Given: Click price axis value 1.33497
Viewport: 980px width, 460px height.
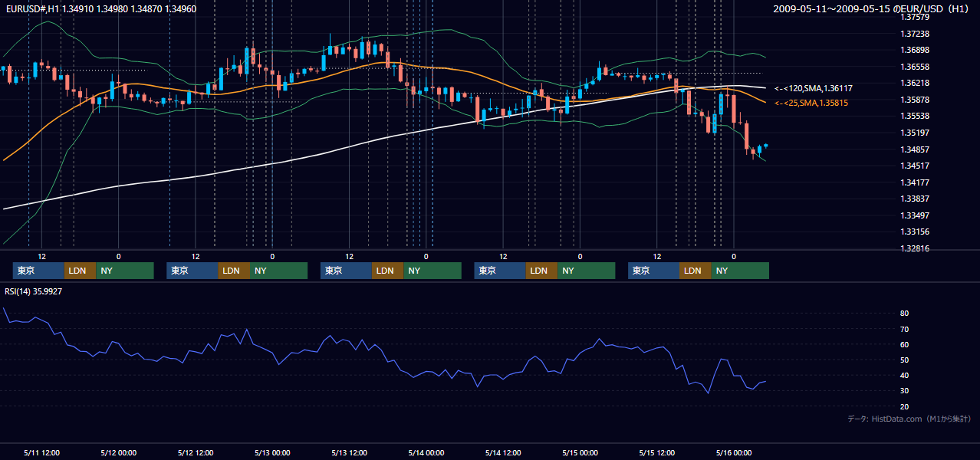Looking at the screenshot, I should pyautogui.click(x=914, y=215).
